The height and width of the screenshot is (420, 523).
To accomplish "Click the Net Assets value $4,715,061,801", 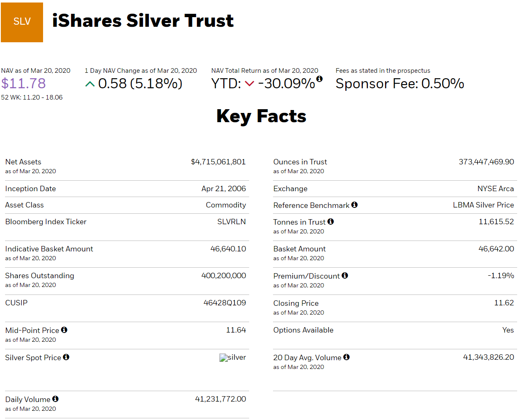I will click(x=218, y=162).
